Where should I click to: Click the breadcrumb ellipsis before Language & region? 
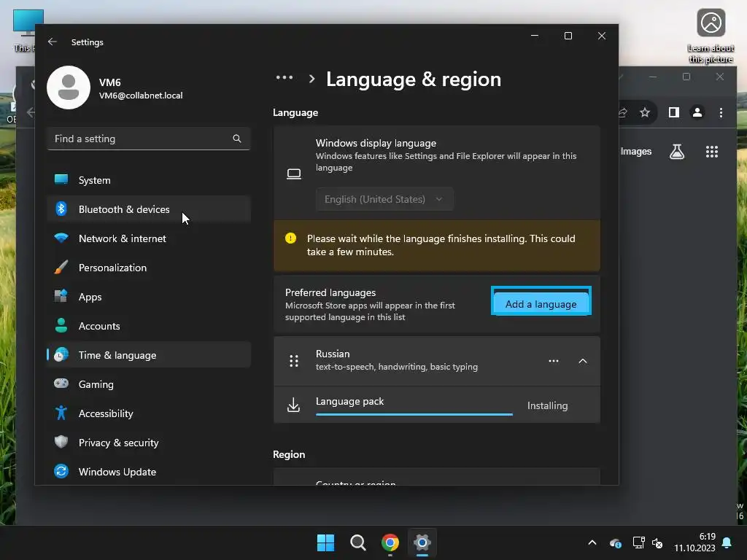pyautogui.click(x=285, y=77)
